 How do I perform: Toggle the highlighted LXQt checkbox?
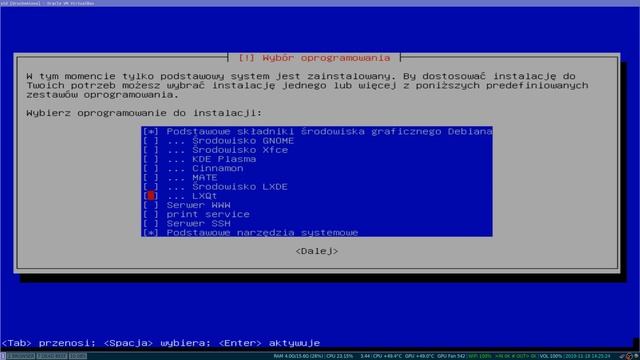click(151, 196)
